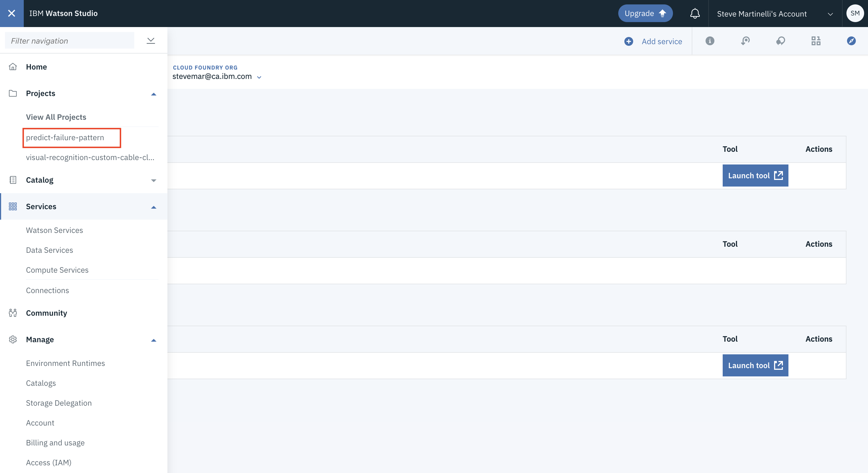Collapse all navigation sections using the chevron
Screen dimensions: 868x473
[151, 41]
